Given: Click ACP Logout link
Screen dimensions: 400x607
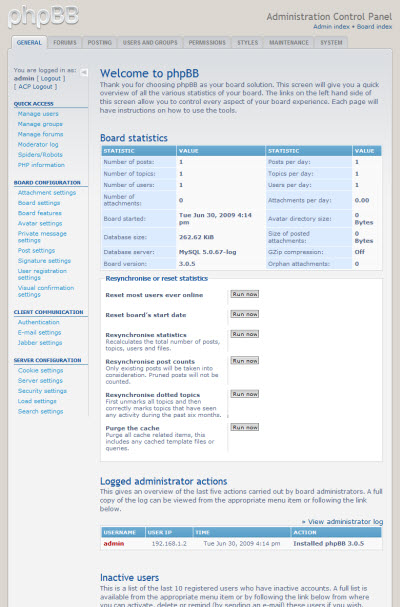Looking at the screenshot, I should [35, 87].
